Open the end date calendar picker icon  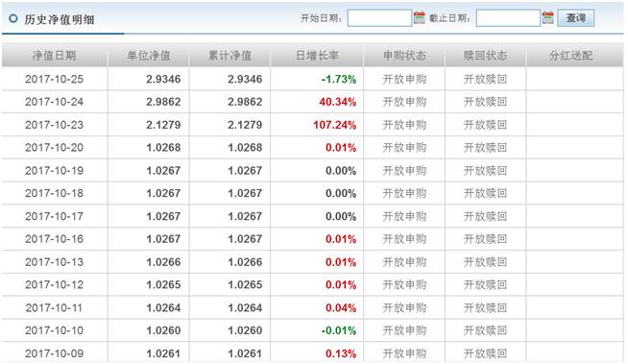(x=547, y=17)
